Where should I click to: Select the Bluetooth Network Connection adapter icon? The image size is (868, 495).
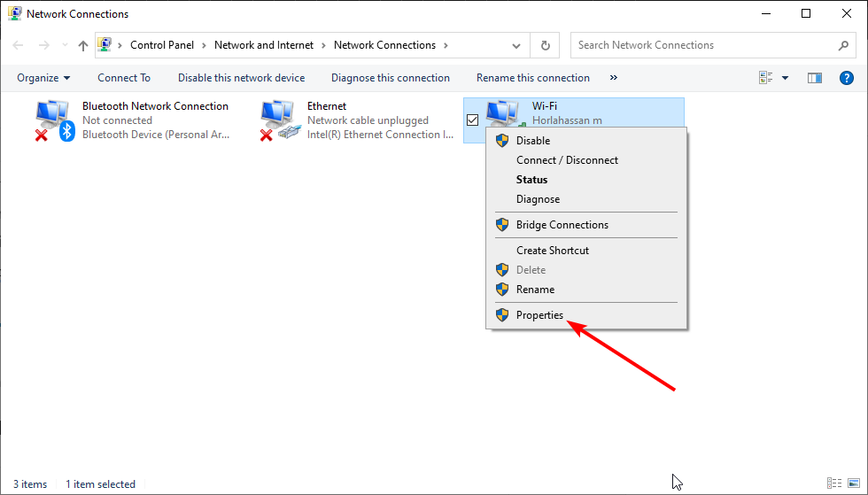(55, 120)
